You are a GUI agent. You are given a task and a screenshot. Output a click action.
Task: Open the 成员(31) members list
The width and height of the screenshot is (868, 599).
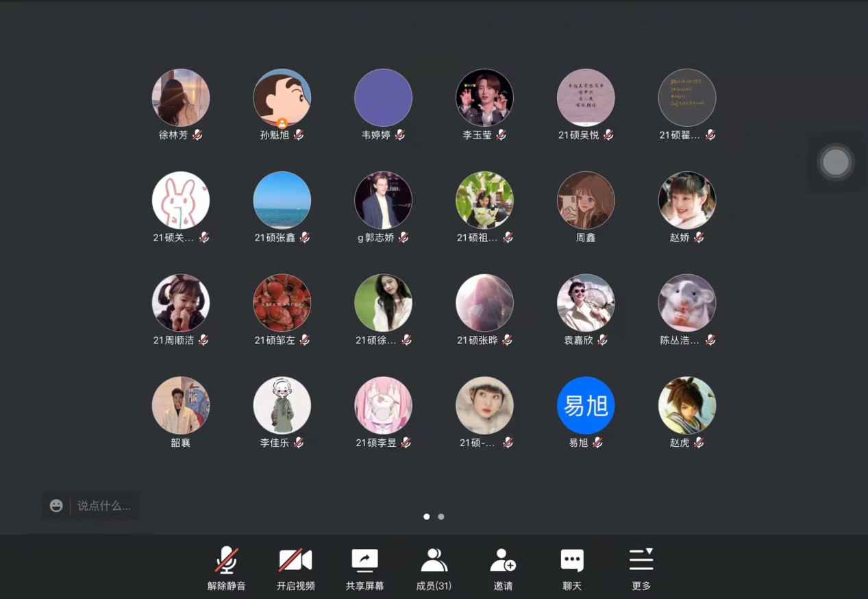pos(434,568)
